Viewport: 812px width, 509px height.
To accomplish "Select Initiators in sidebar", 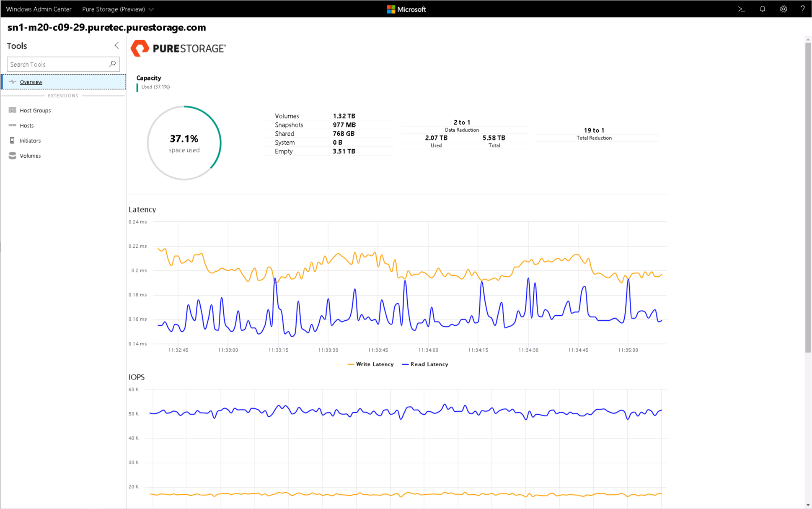I will click(x=31, y=140).
